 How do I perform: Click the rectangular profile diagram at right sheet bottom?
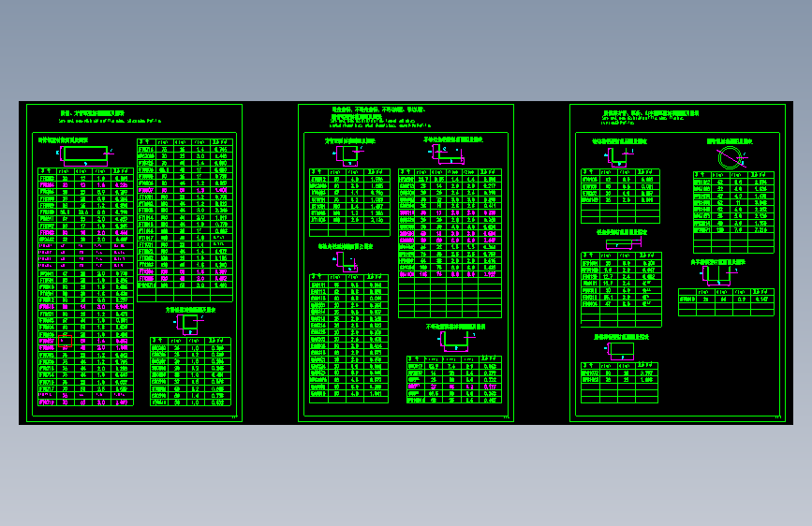click(x=620, y=350)
